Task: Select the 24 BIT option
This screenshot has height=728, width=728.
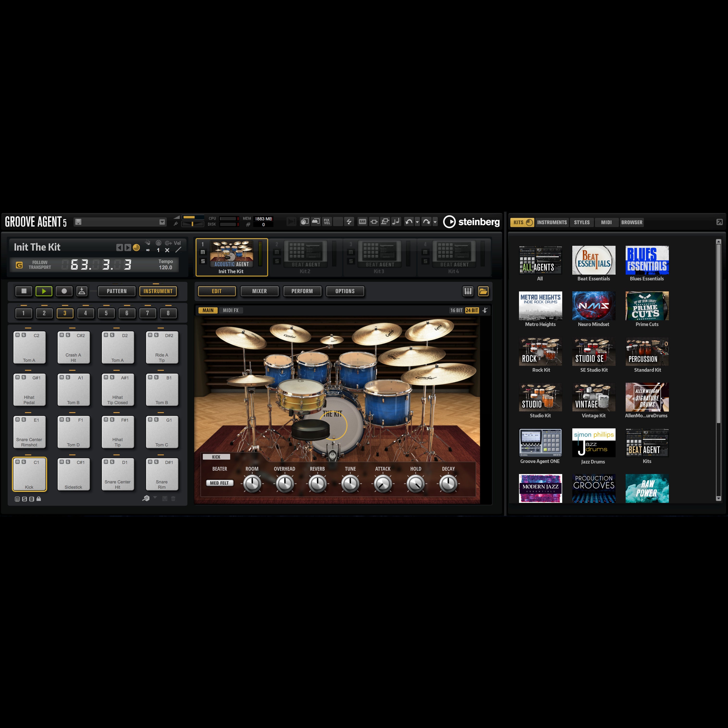Action: [472, 310]
